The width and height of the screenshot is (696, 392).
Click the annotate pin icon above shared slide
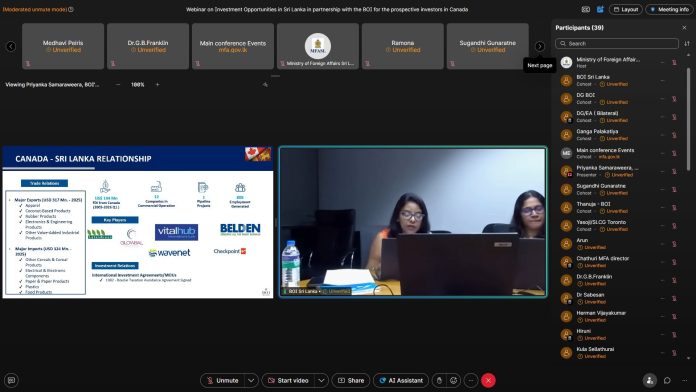[265, 84]
